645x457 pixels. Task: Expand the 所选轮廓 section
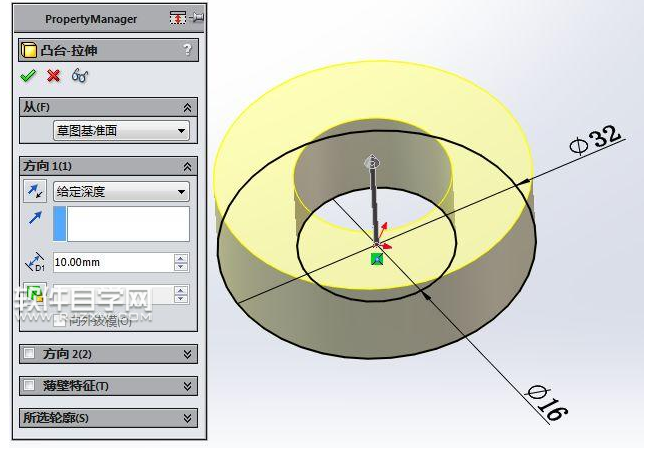[187, 417]
